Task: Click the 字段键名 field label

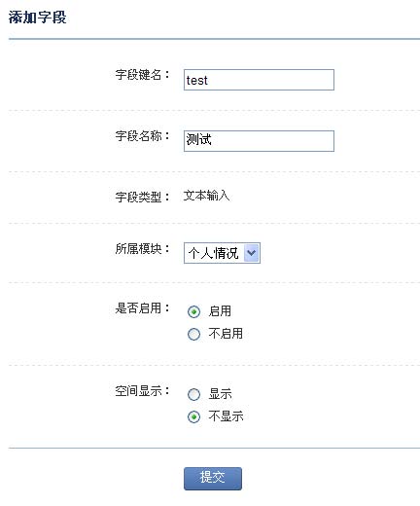Action: click(x=142, y=75)
